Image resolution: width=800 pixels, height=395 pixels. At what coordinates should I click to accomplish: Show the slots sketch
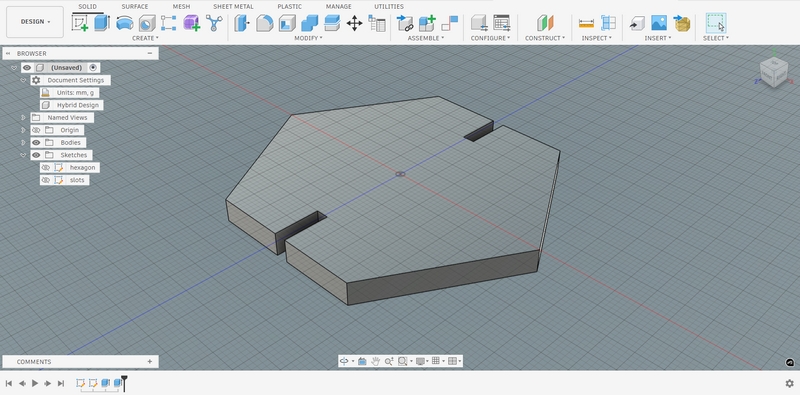(x=45, y=180)
